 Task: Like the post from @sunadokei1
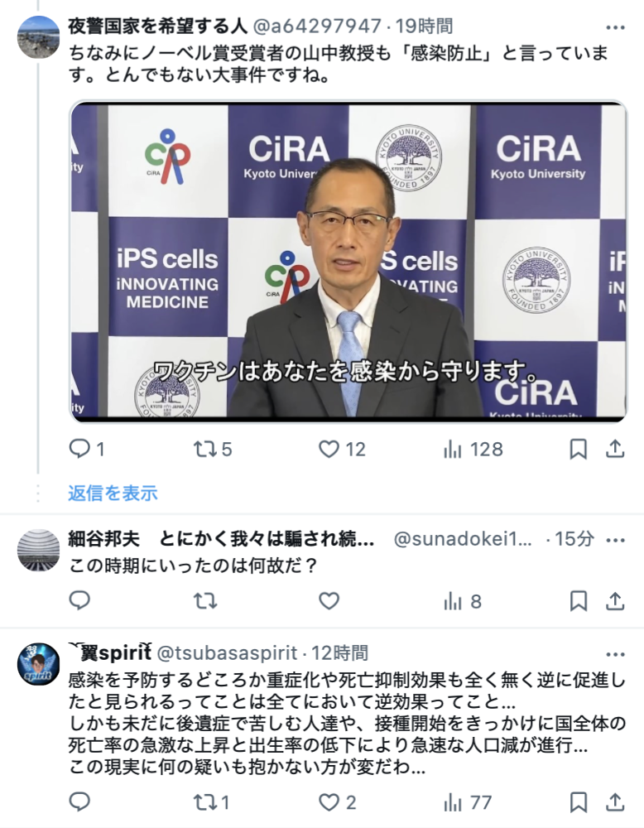pos(329,601)
